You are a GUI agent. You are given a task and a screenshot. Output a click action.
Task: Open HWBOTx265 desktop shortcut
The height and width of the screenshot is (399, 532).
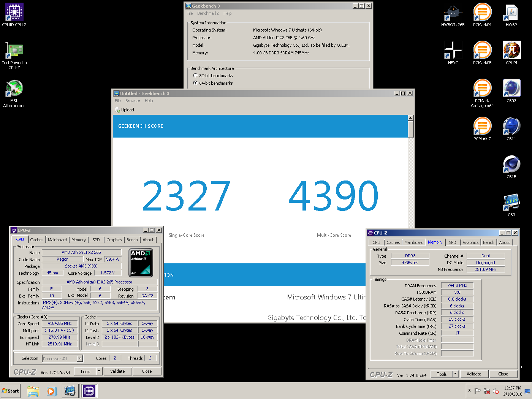pos(453,14)
